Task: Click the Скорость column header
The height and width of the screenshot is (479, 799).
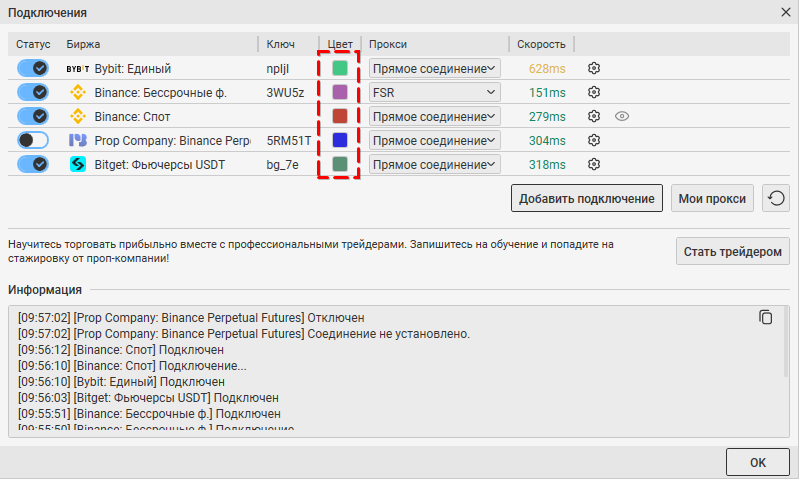Action: 541,44
